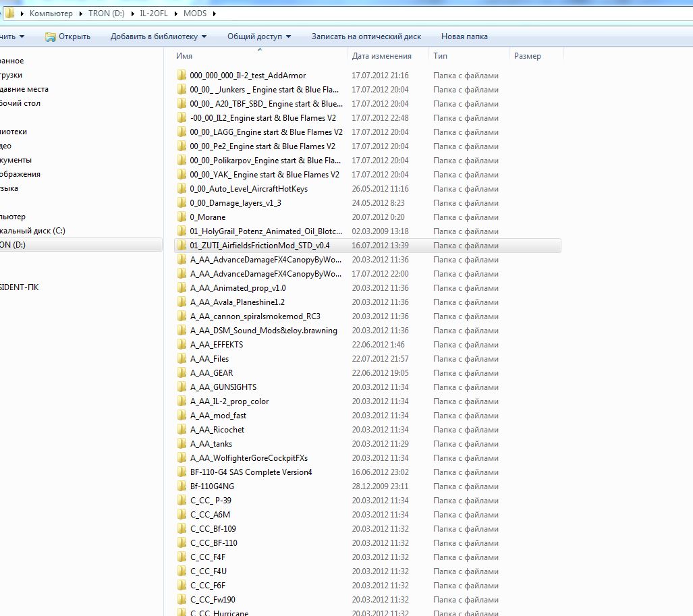Select A_AA_DSM_Sound_Mods&eloy.brawning folder name
Viewport: 693px width, 616px height.
pyautogui.click(x=263, y=331)
